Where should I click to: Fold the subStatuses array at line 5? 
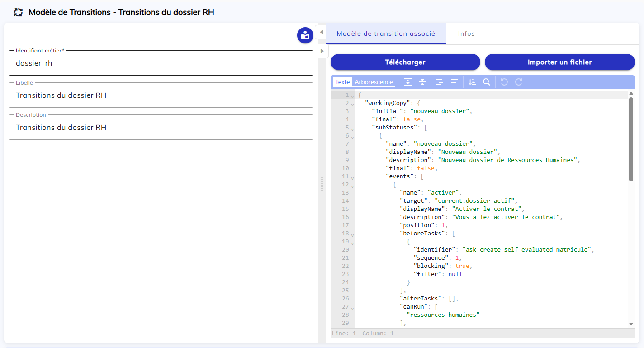click(x=352, y=129)
